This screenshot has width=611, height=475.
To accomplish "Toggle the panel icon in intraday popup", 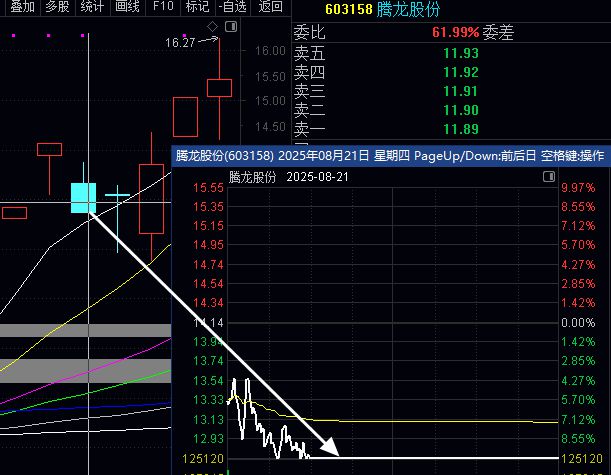I will click(549, 177).
